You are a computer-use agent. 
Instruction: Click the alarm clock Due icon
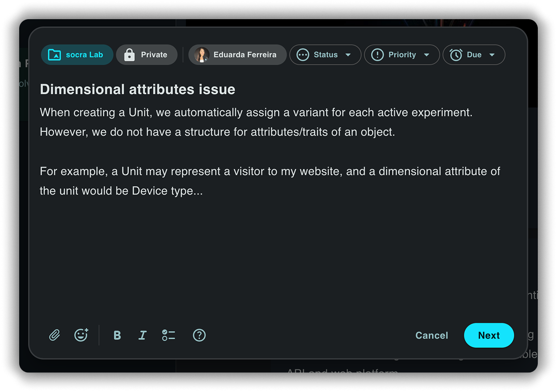456,55
